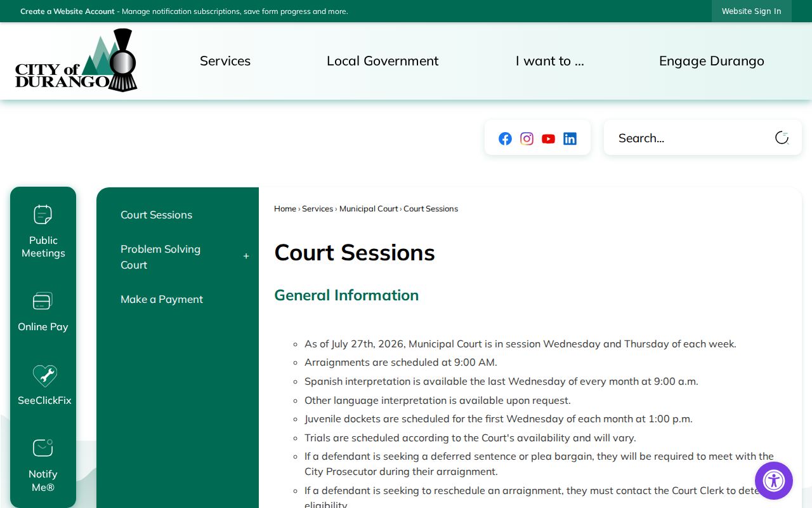This screenshot has height=508, width=812.
Task: Go to Municipal Court breadcrumb link
Action: (369, 209)
